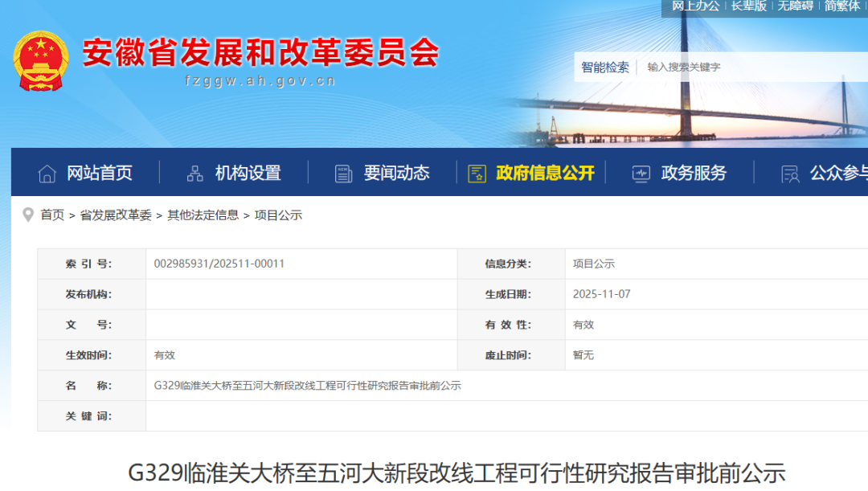Click the home icon beside 网站首页
Viewport: 868px width, 491px height.
(47, 173)
